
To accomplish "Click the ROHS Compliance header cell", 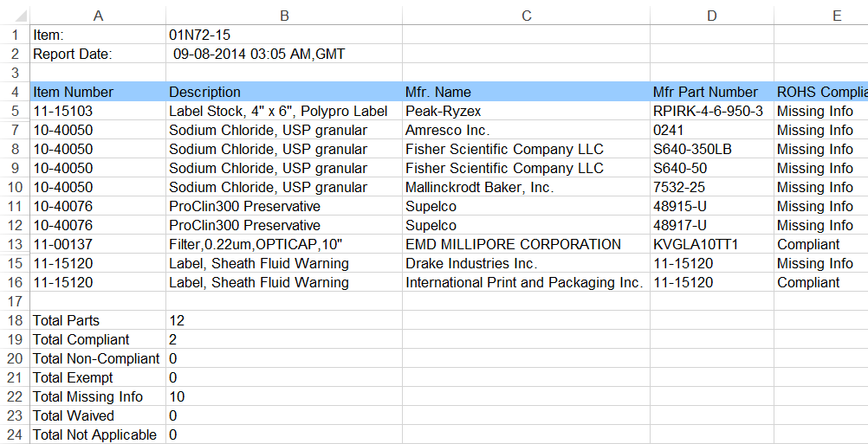I will [x=821, y=92].
